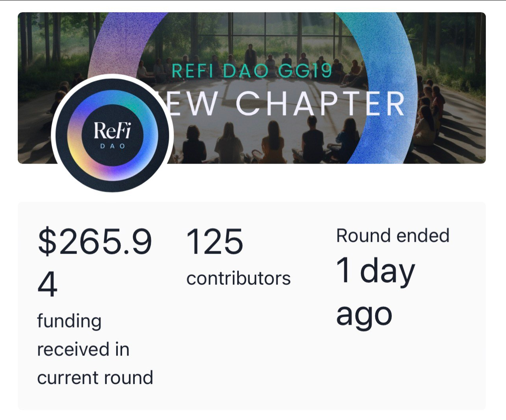Click the ReFi DAO circular logo
506x420 pixels.
coord(112,133)
